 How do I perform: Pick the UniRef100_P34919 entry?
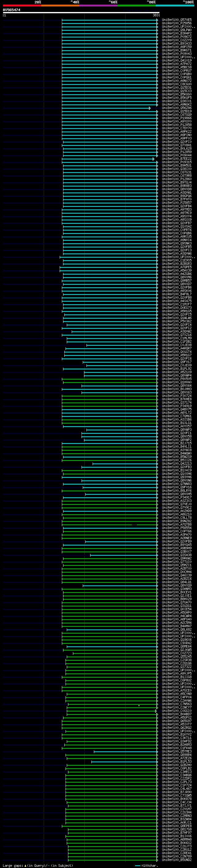click(x=177, y=406)
